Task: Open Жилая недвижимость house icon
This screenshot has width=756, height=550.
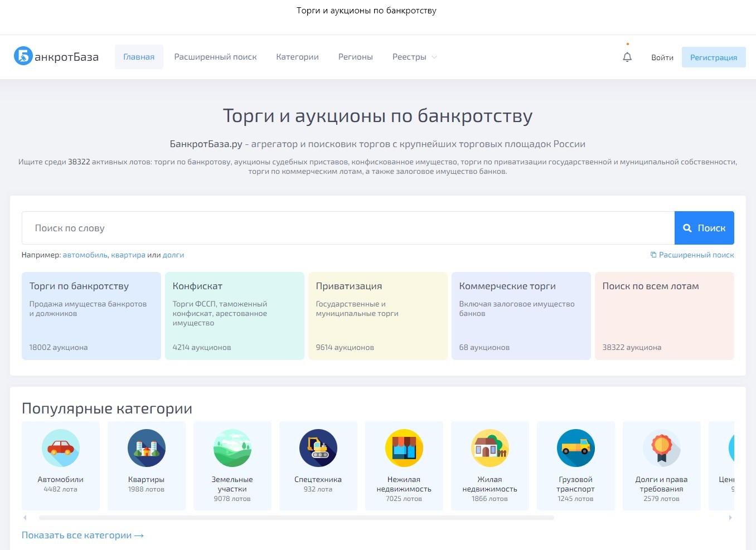Action: click(x=490, y=448)
